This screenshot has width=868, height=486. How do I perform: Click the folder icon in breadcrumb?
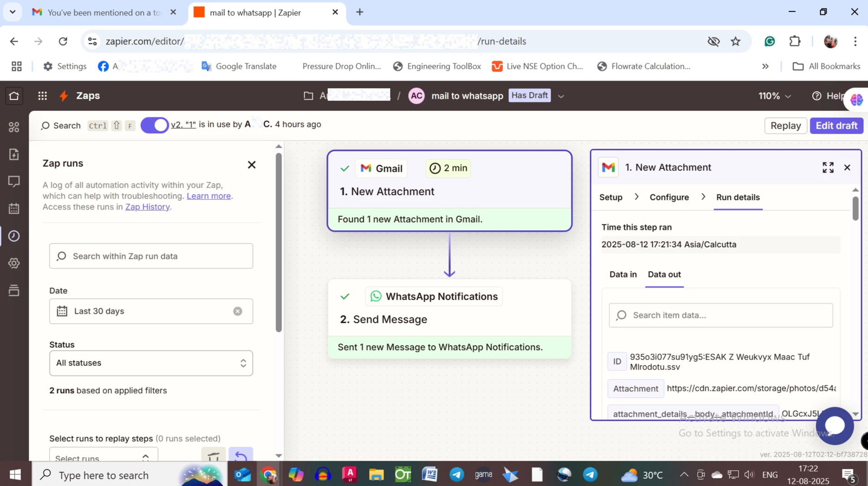coord(308,96)
